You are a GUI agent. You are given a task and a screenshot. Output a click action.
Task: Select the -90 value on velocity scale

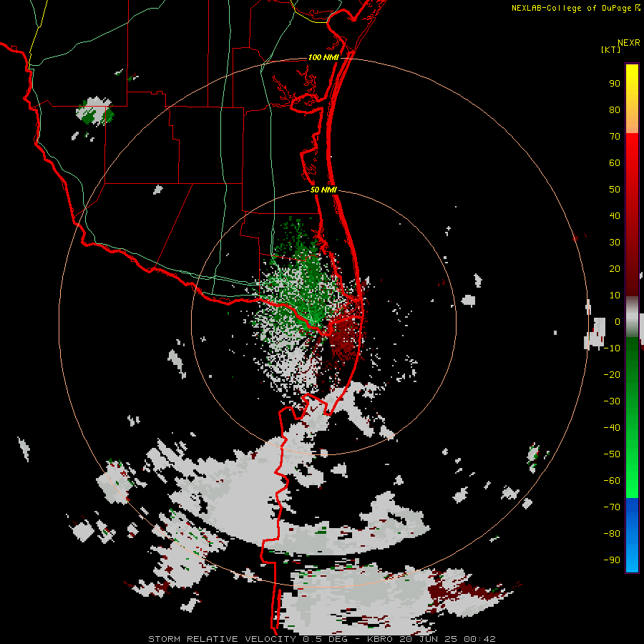click(612, 560)
